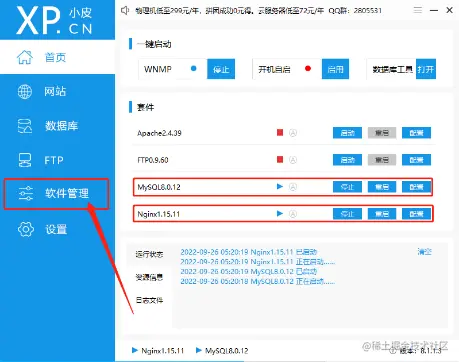Viewport: 459px width, 362px height.
Task: Restart Nginx1.15.11 with 重启 button
Action: point(382,214)
